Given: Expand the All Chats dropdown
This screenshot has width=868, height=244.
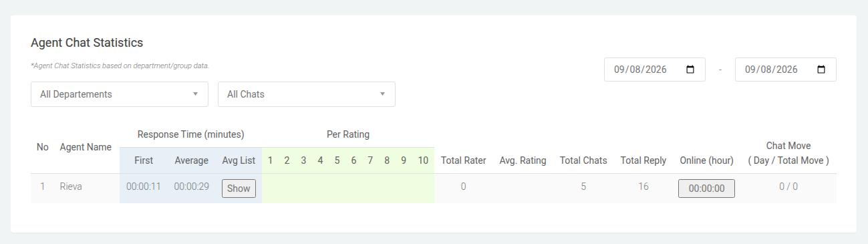Looking at the screenshot, I should coord(307,94).
